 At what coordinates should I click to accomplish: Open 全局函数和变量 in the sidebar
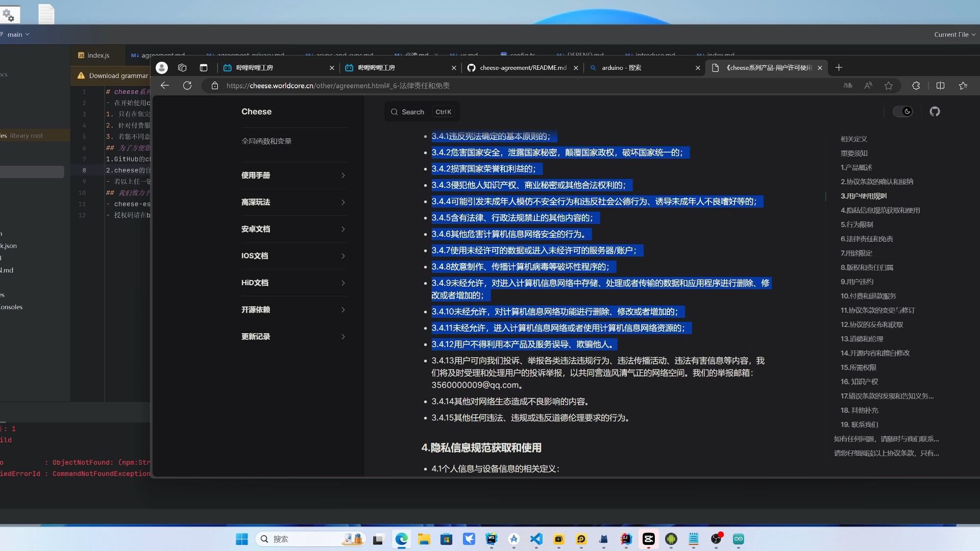[x=266, y=141]
